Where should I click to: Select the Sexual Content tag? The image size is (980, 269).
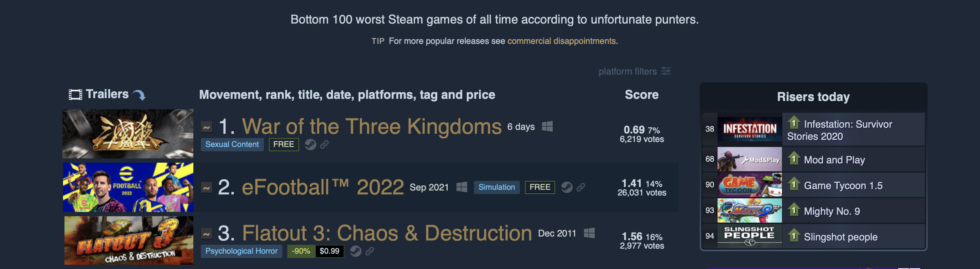tap(232, 144)
